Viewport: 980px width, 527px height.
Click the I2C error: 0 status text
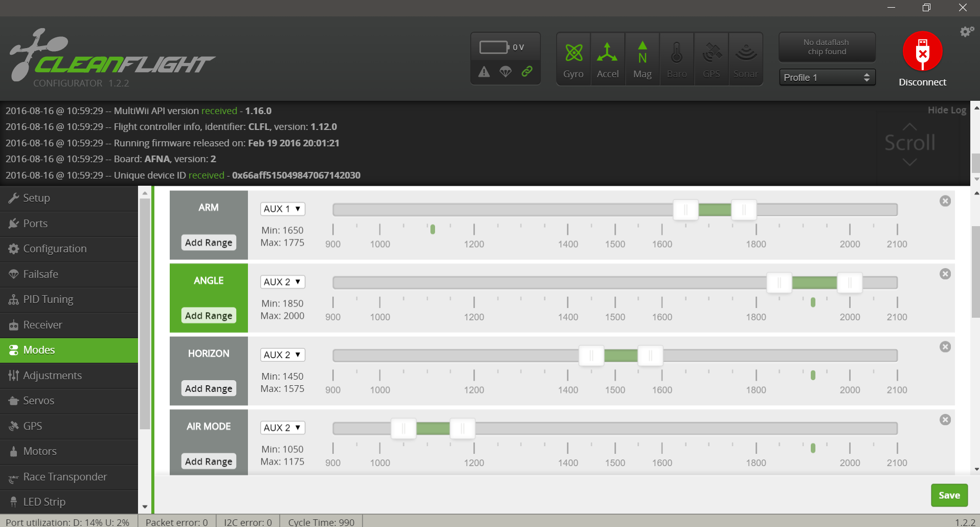tap(248, 522)
